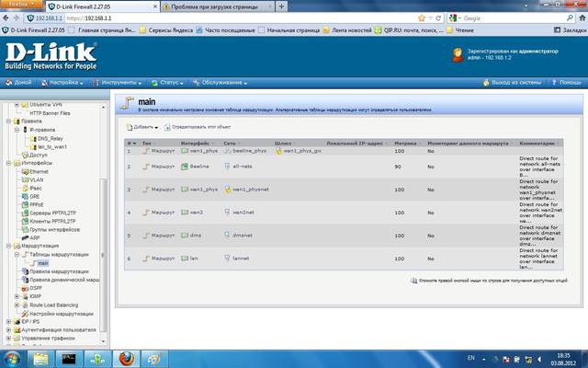The image size is (588, 368).
Task: Open the Статус menu
Action: pyautogui.click(x=167, y=83)
